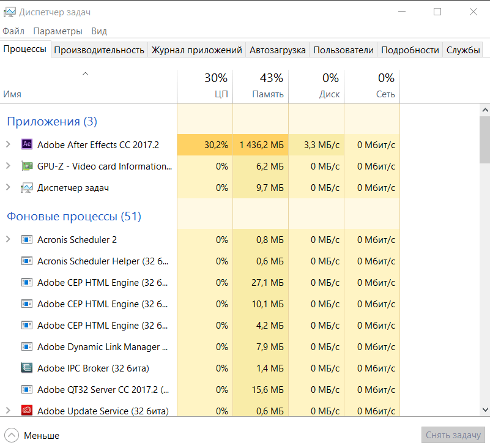The width and height of the screenshot is (490, 448).
Task: Click the 30,2% CPU value of After Effects
Action: pos(216,145)
